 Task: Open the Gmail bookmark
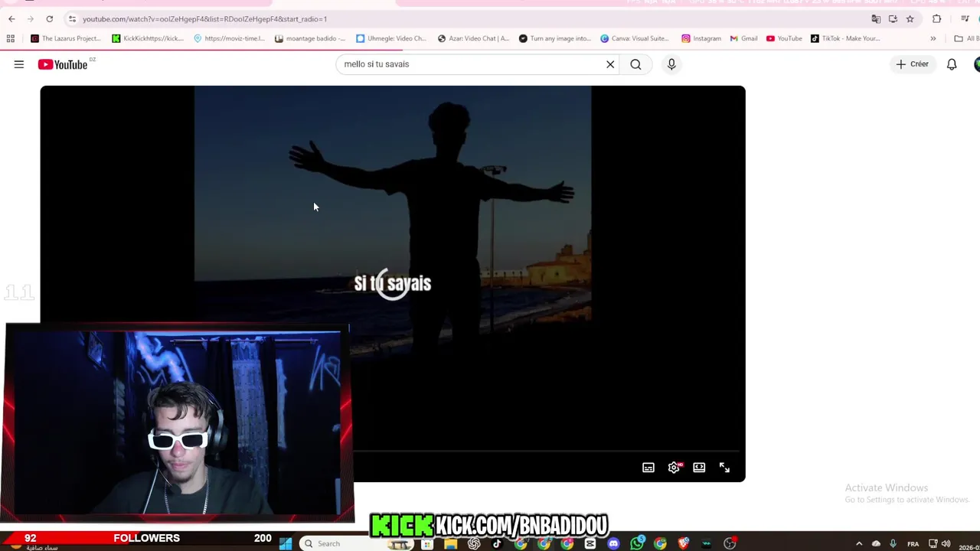[x=743, y=38]
